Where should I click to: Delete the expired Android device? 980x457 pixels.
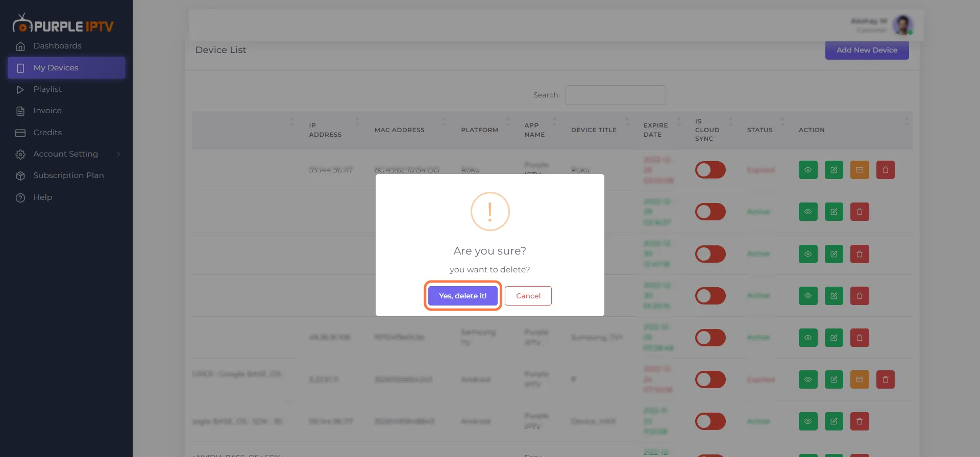coord(886,379)
